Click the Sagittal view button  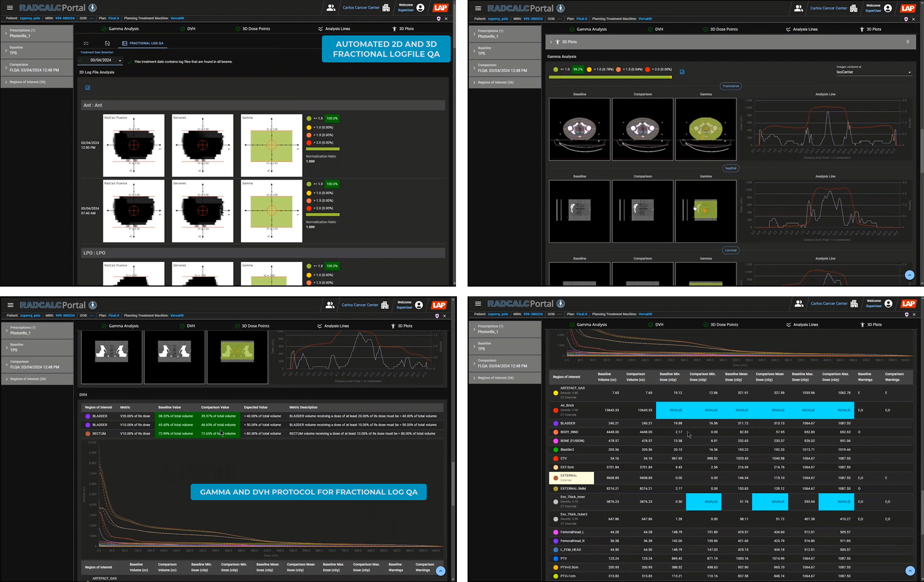[730, 168]
